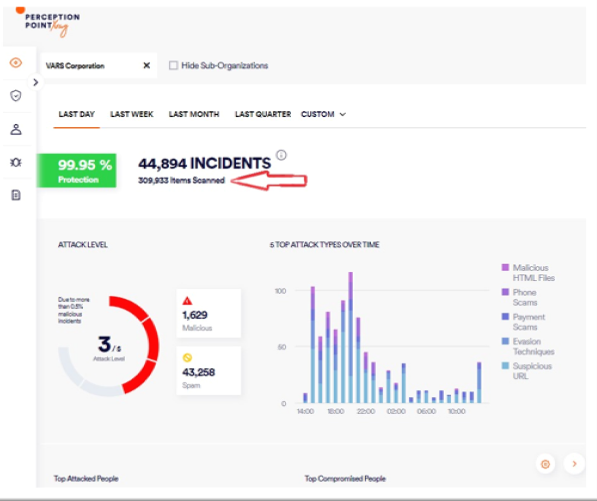Image resolution: width=597 pixels, height=501 pixels.
Task: Toggle Evasion Techniques legend swatch
Action: 505,341
